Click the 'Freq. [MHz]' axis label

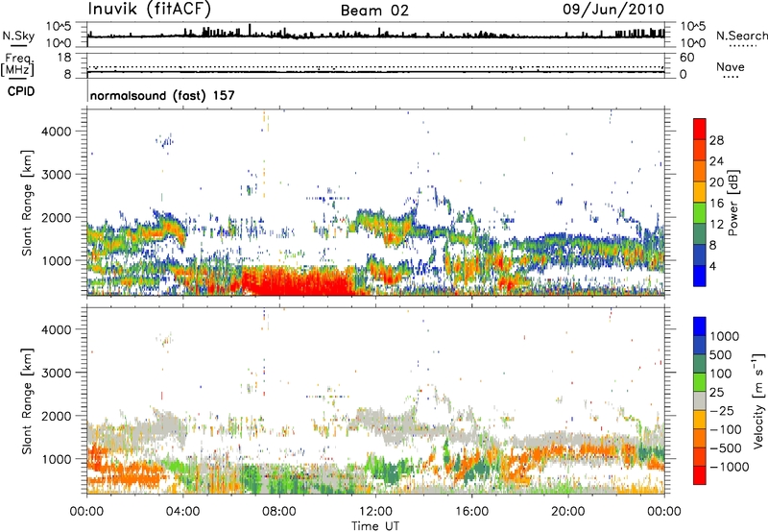(x=17, y=65)
